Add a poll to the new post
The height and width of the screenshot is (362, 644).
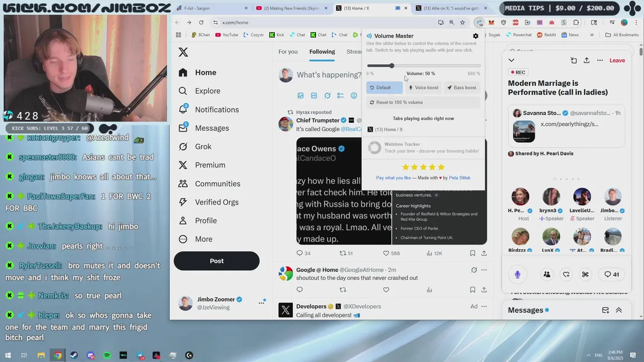[341, 96]
